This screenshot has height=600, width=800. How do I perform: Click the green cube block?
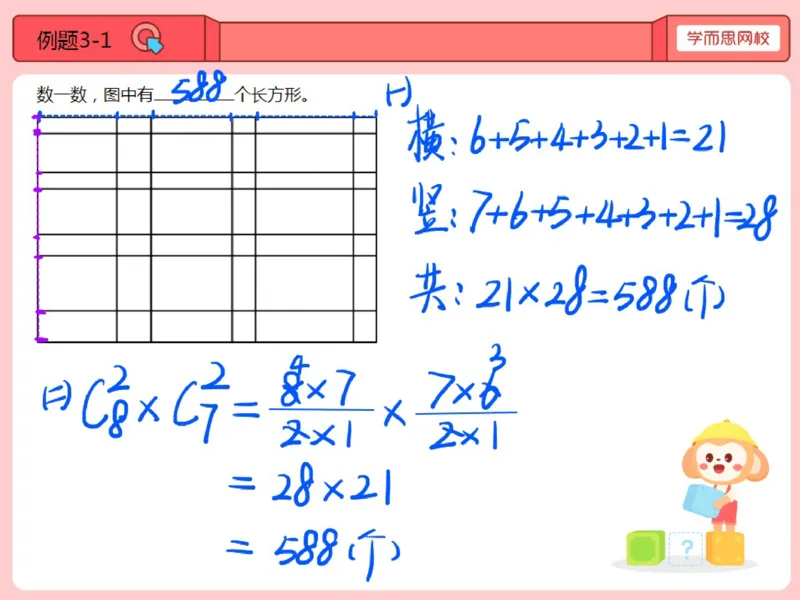click(645, 547)
